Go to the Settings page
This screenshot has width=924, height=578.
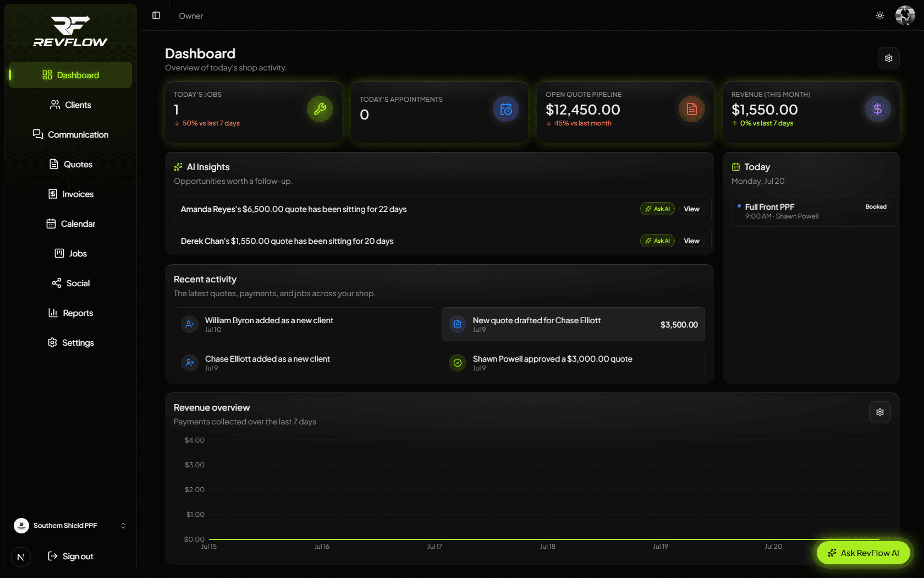[x=70, y=342]
